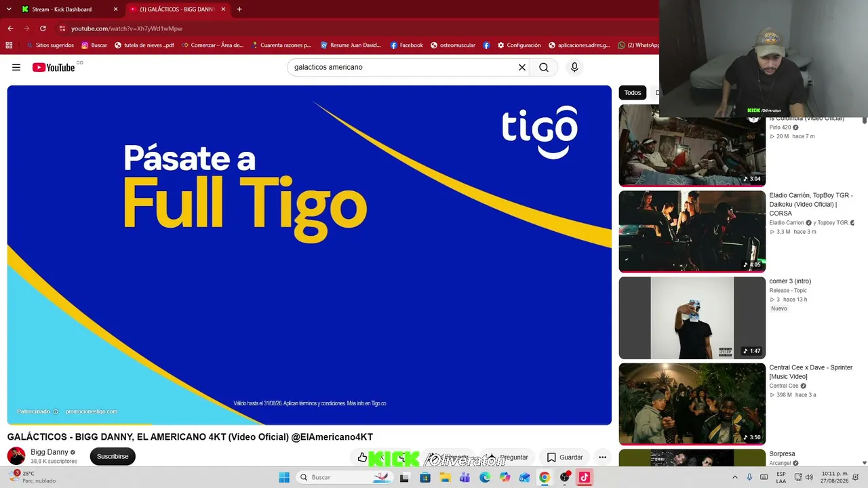The image size is (868, 488).
Task: Open the Sitios sugeridos bookmark
Action: [50, 45]
